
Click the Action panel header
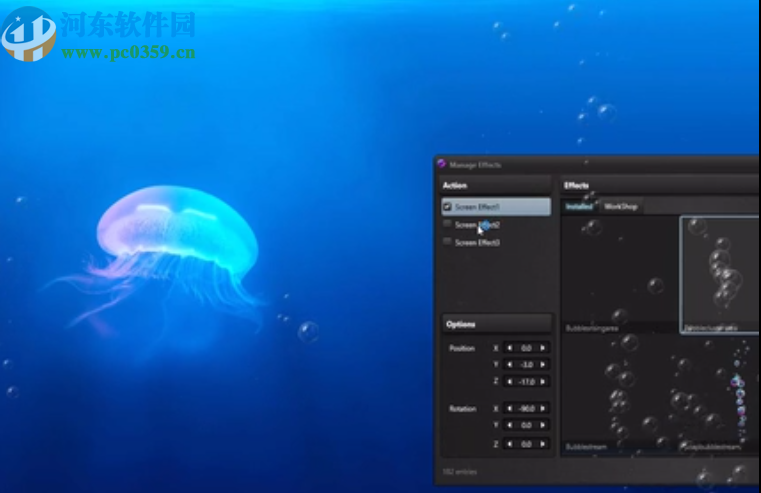pos(496,185)
